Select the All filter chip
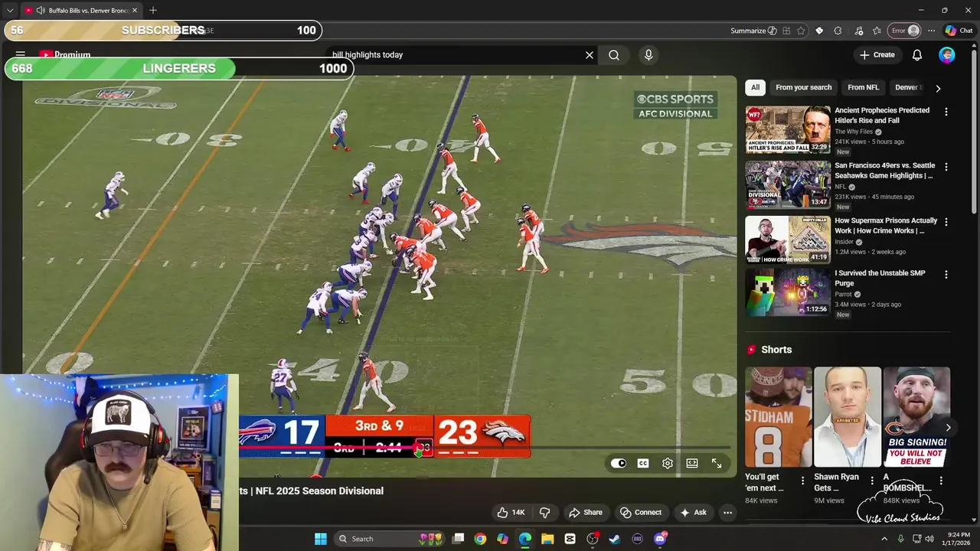 tap(755, 87)
